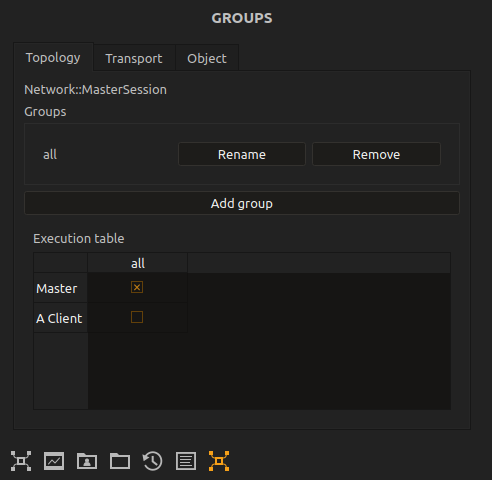Click the Add group button
The height and width of the screenshot is (480, 492).
coord(242,203)
